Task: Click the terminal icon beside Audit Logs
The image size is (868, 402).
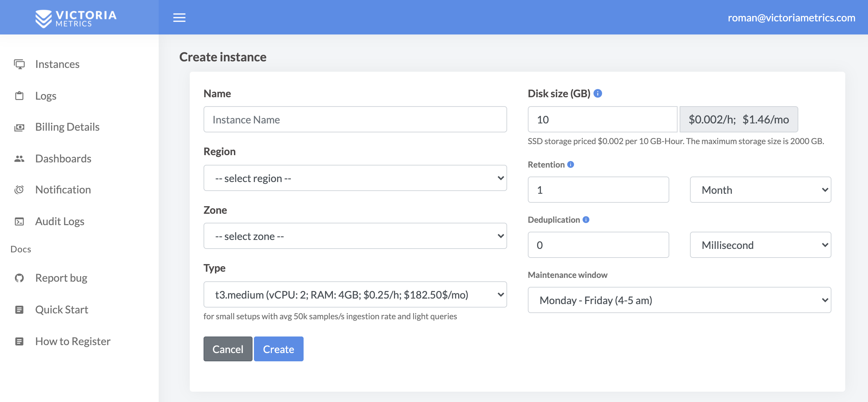Action: (x=19, y=221)
